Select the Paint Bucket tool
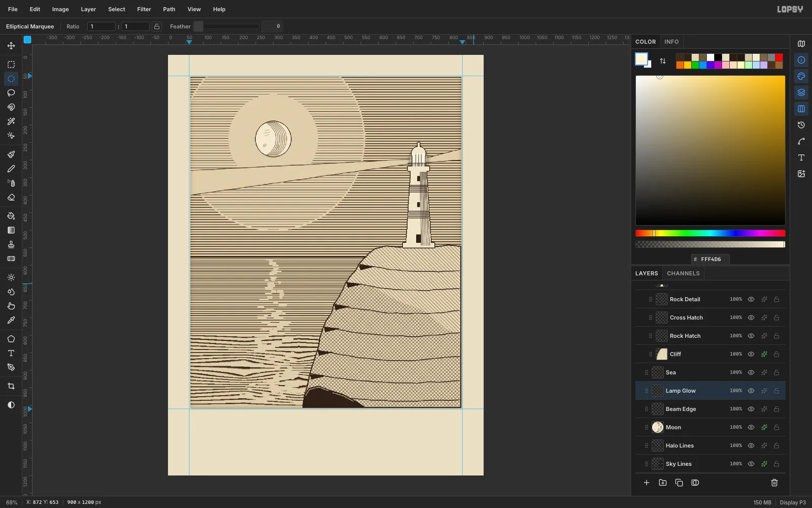The height and width of the screenshot is (508, 812). tap(11, 216)
